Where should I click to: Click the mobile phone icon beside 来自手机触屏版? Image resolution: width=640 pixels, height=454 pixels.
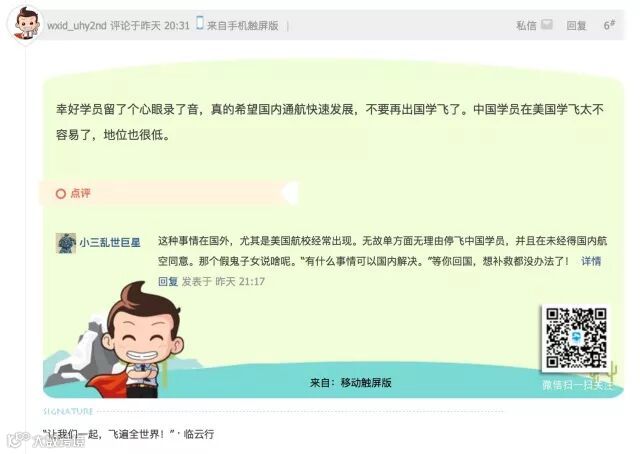pos(200,23)
